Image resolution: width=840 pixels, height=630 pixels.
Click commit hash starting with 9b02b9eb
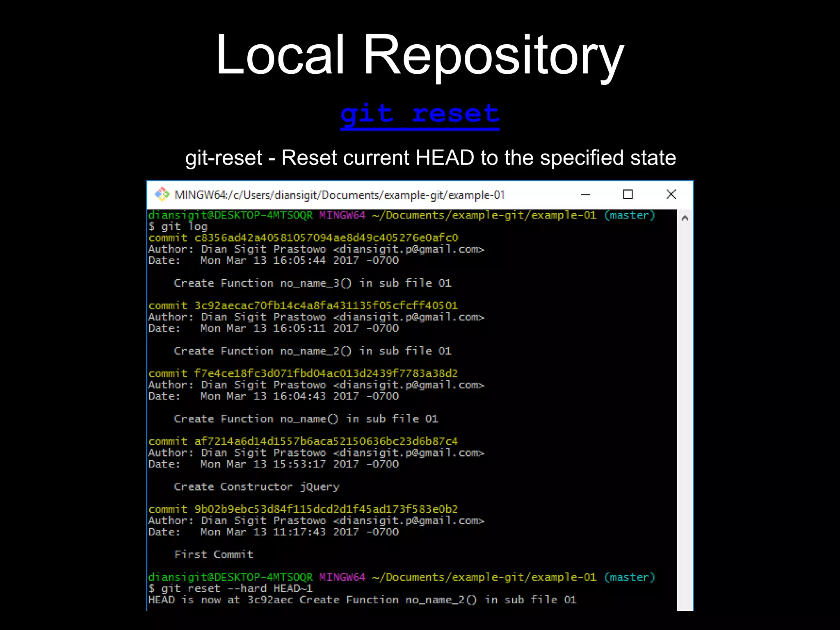[x=326, y=509]
